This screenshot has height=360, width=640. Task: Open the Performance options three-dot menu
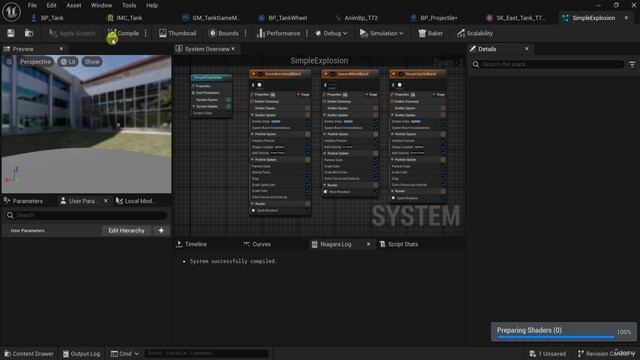307,33
